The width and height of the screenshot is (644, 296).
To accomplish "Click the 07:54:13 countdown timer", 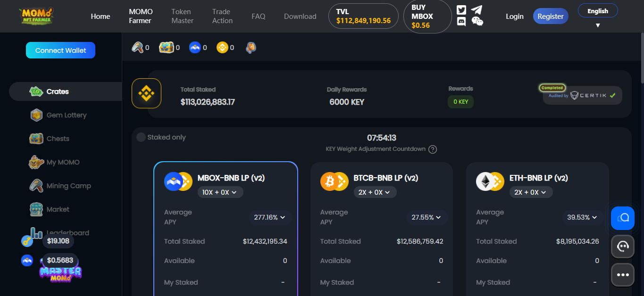I will 381,138.
